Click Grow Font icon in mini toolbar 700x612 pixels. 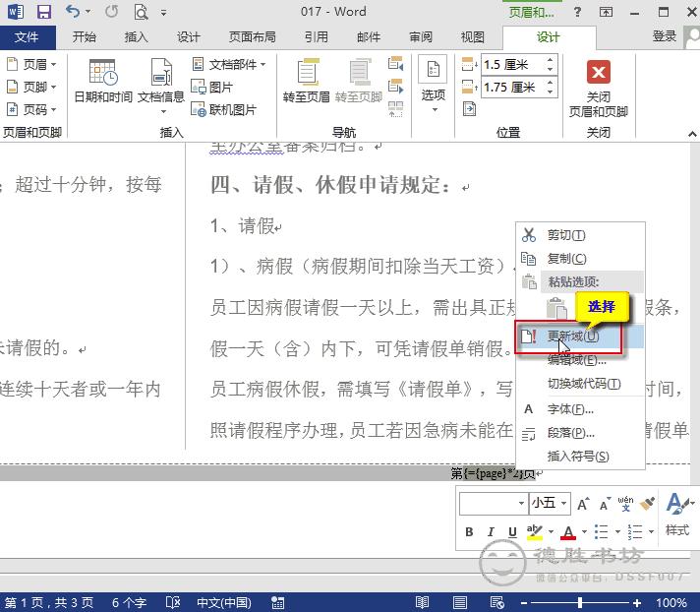(583, 504)
